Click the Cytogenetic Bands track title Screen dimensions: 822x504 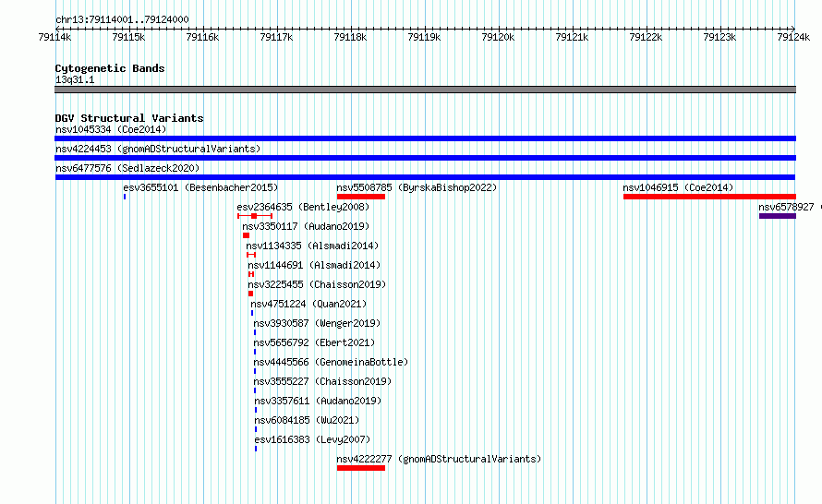pyautogui.click(x=110, y=68)
